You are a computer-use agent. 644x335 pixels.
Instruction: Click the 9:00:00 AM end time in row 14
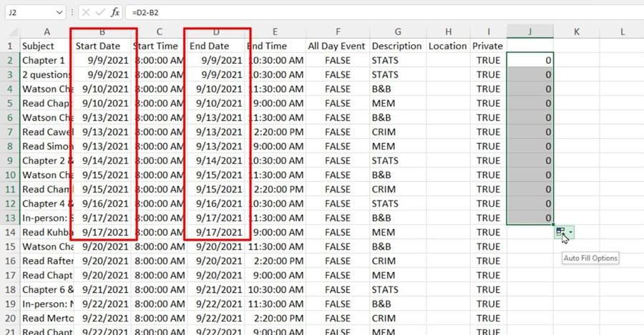point(275,232)
